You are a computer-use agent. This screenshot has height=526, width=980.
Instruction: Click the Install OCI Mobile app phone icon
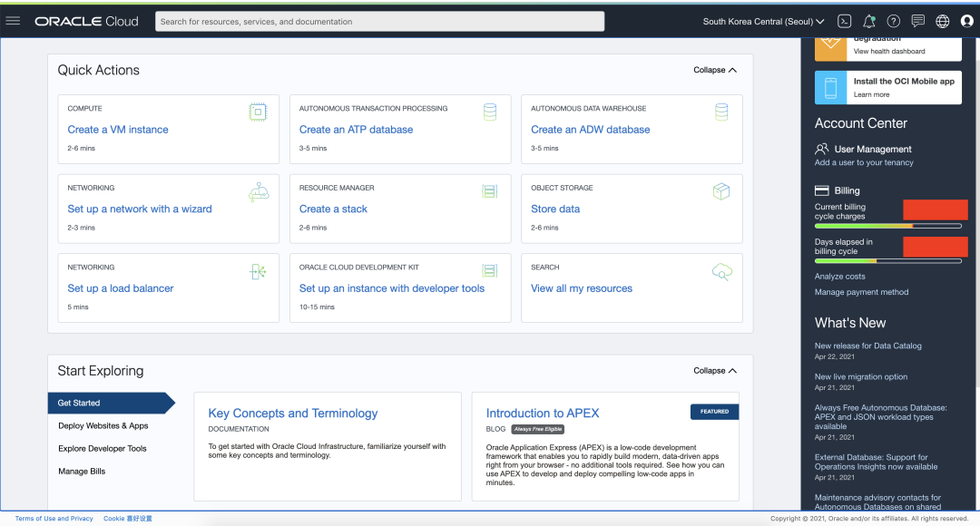(830, 88)
